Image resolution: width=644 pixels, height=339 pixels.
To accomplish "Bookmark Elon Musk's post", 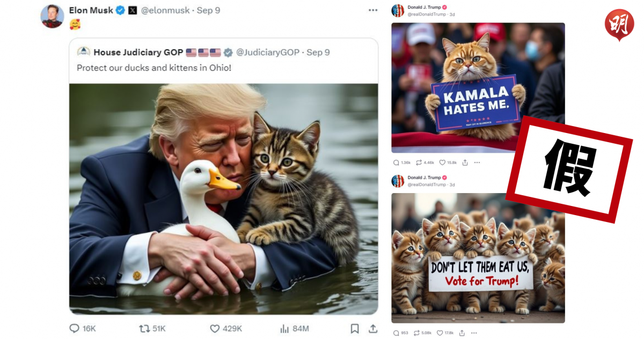I will click(355, 328).
